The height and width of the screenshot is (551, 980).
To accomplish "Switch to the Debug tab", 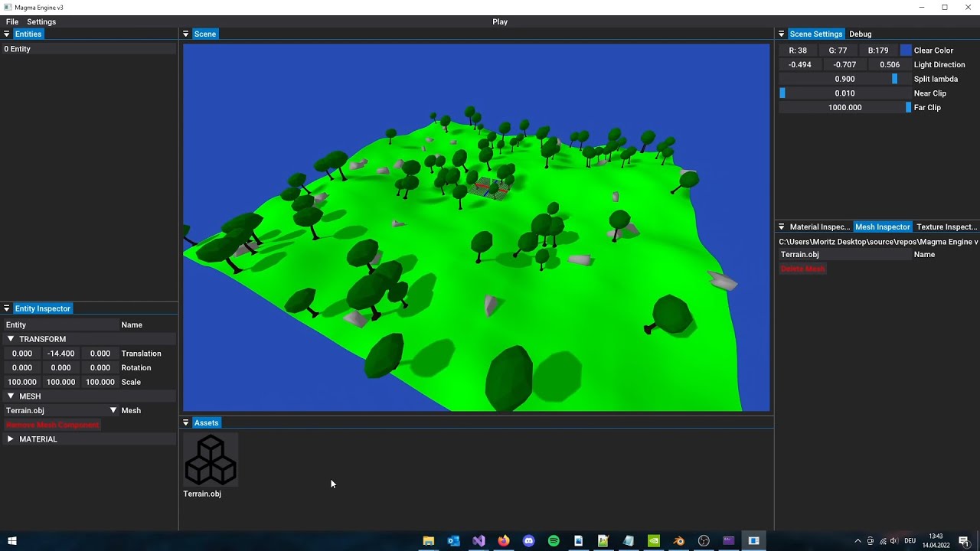I will pyautogui.click(x=860, y=34).
